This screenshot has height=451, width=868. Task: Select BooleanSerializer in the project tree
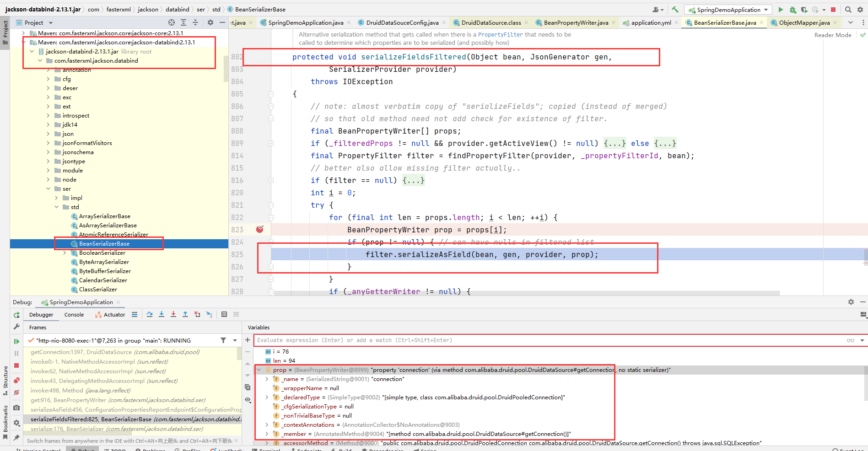(102, 253)
